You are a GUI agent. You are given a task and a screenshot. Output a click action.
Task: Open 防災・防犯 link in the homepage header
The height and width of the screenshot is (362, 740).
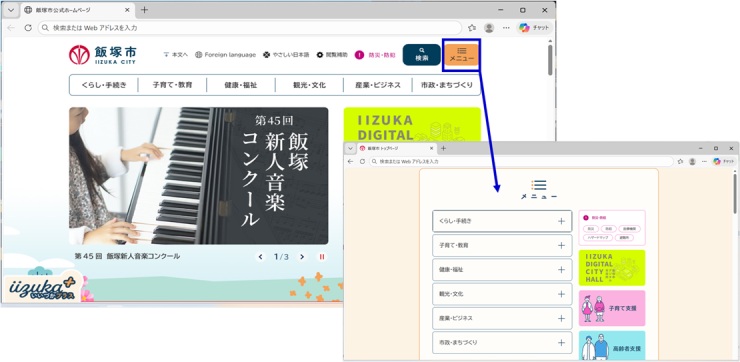coord(375,55)
